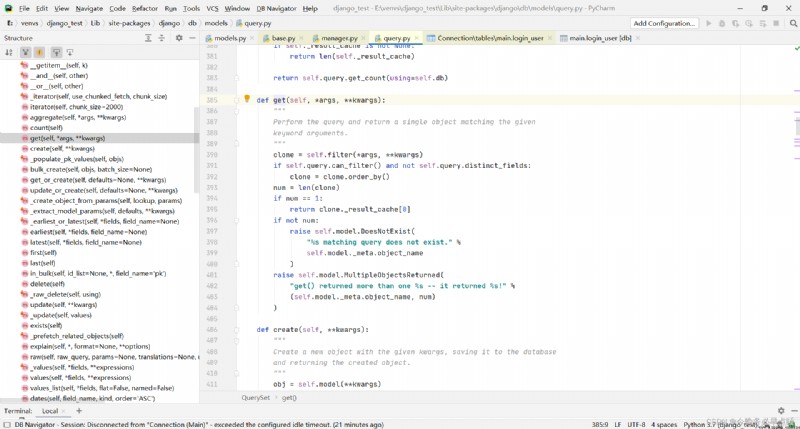This screenshot has width=800, height=429.
Task: Click site-packages in the navigation breadcrumb
Action: tap(129, 23)
